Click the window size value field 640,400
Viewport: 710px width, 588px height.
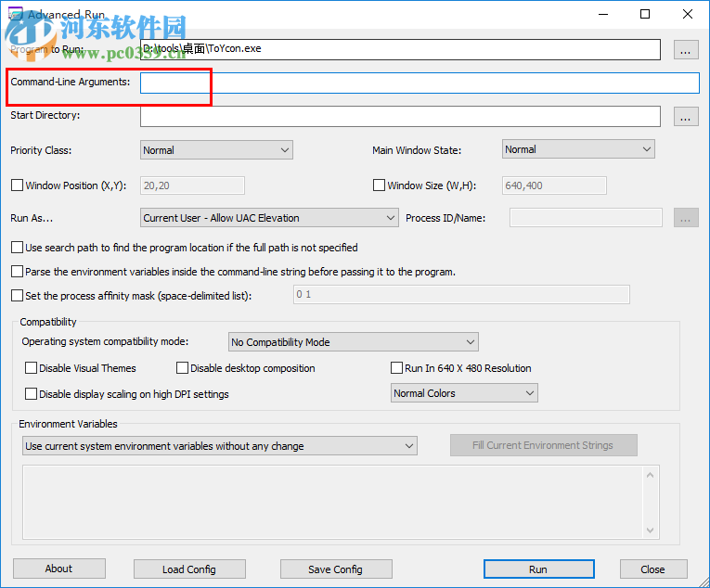click(x=554, y=185)
